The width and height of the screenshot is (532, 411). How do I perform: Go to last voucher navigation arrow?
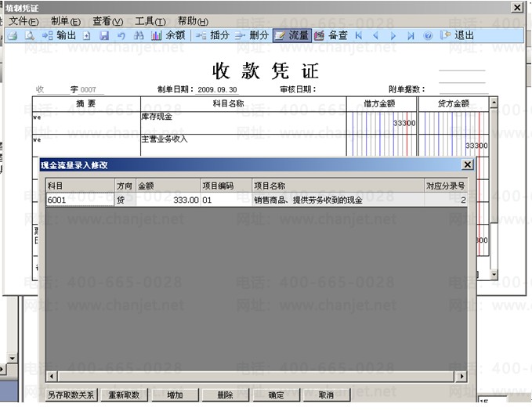click(411, 35)
